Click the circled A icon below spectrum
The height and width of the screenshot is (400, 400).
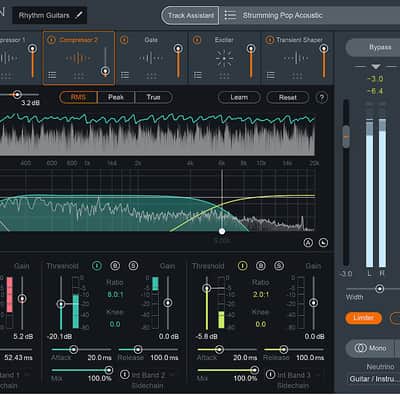tap(308, 243)
